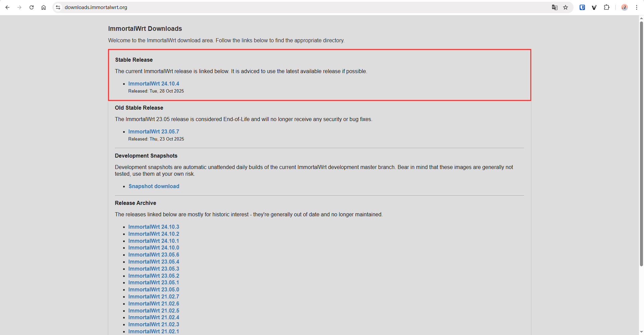Open archived ImmortalWrt 23.05.0 release
The image size is (644, 335).
click(x=154, y=290)
